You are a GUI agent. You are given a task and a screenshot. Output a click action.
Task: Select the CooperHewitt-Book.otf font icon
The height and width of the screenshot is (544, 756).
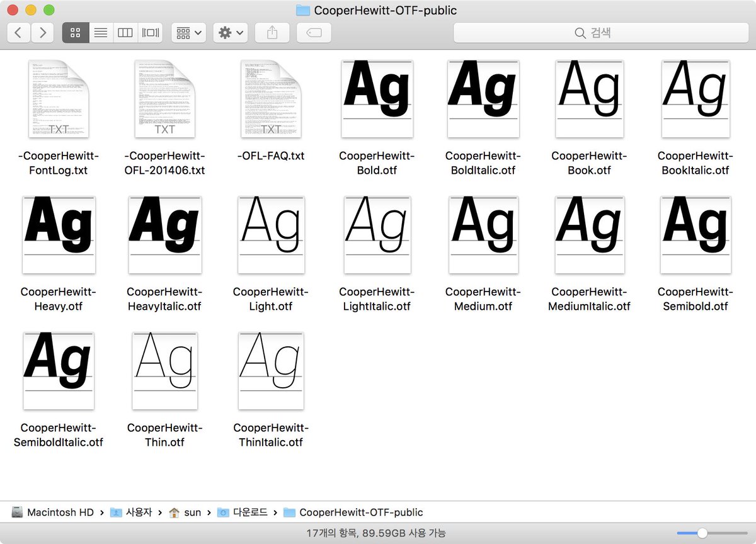pyautogui.click(x=590, y=99)
